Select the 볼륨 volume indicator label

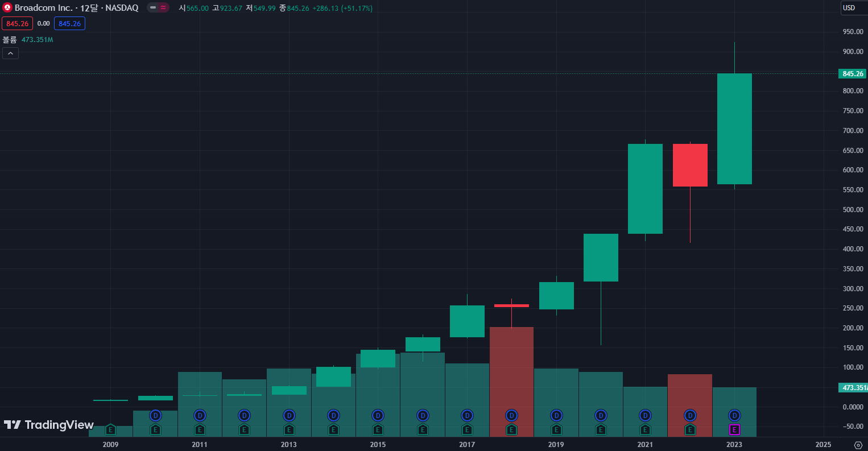click(10, 40)
